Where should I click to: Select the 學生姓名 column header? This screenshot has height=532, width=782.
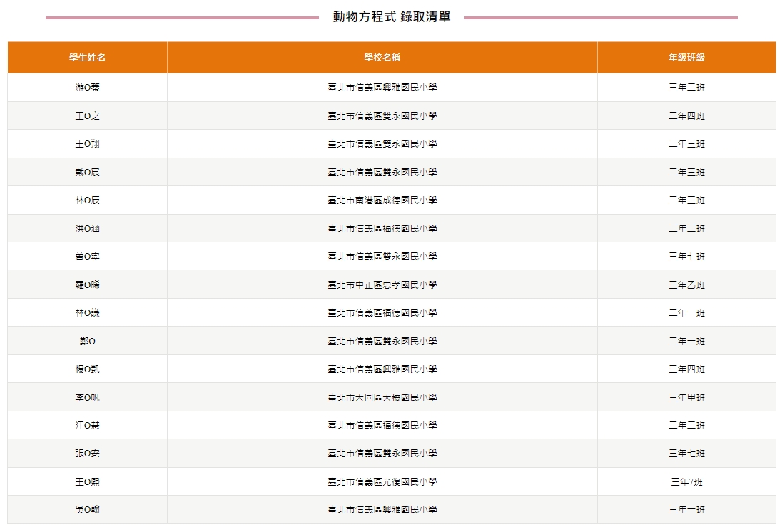(x=87, y=58)
